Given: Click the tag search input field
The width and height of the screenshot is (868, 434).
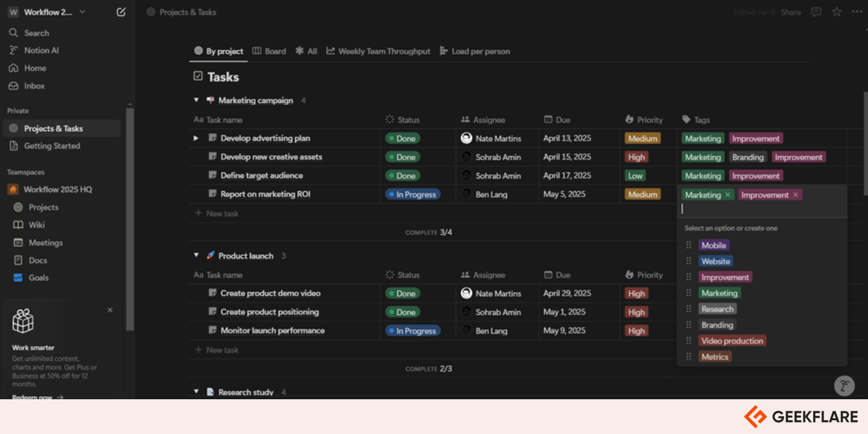Looking at the screenshot, I should click(x=759, y=209).
